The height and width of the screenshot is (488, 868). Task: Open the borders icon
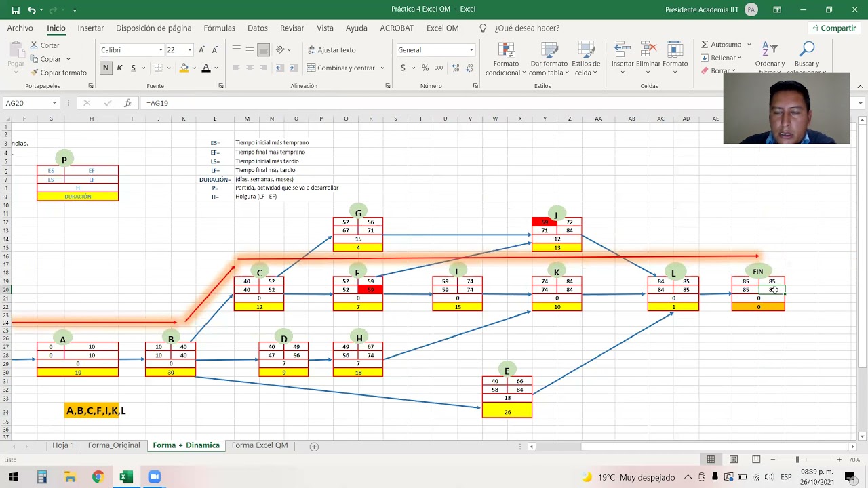click(158, 68)
